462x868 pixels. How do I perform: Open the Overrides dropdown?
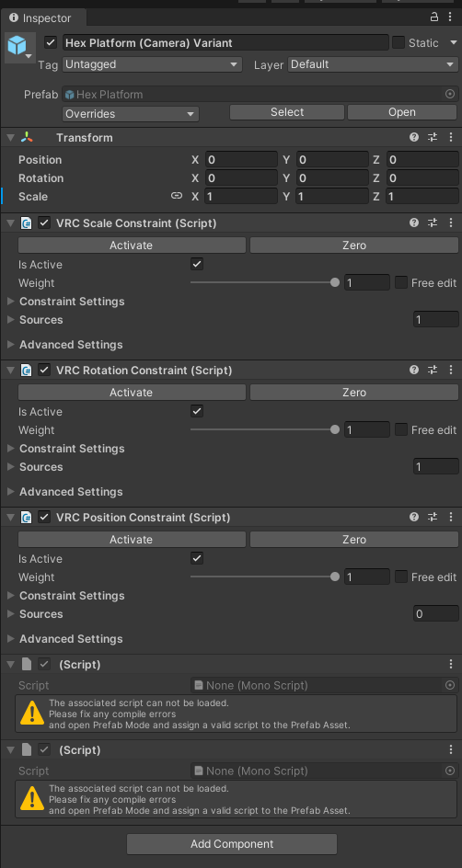pos(131,114)
